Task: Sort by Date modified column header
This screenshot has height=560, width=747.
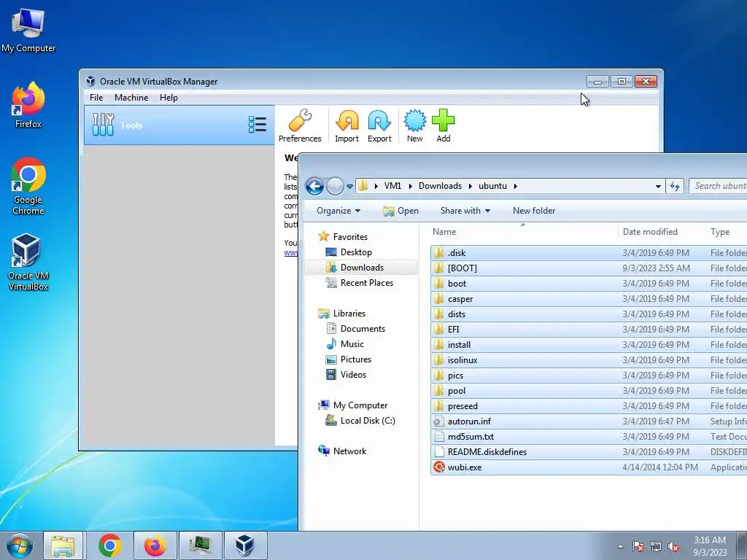Action: click(662, 232)
